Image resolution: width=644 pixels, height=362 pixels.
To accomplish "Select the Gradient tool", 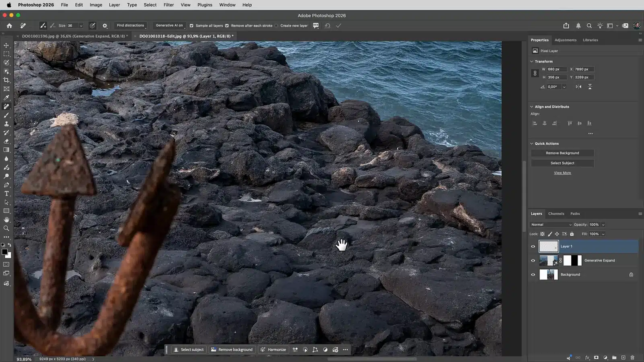I will [x=6, y=150].
